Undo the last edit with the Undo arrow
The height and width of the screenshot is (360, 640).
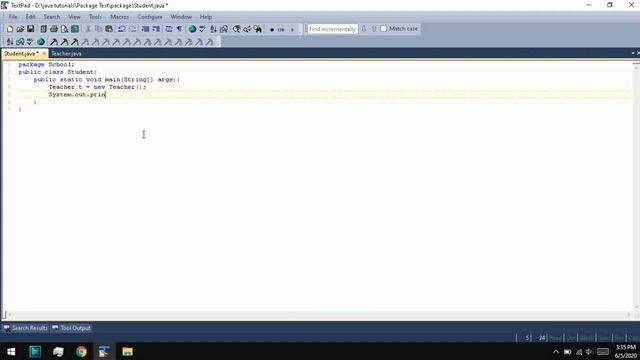click(122, 29)
